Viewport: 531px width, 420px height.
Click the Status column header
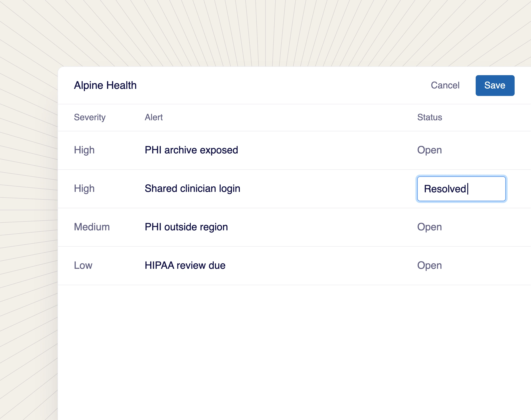coord(430,117)
